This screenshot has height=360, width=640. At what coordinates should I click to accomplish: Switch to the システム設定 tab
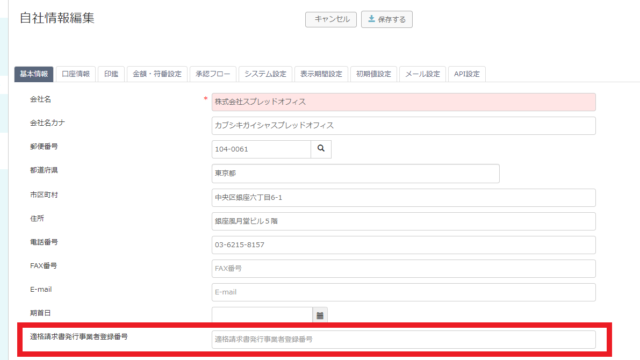click(x=265, y=74)
